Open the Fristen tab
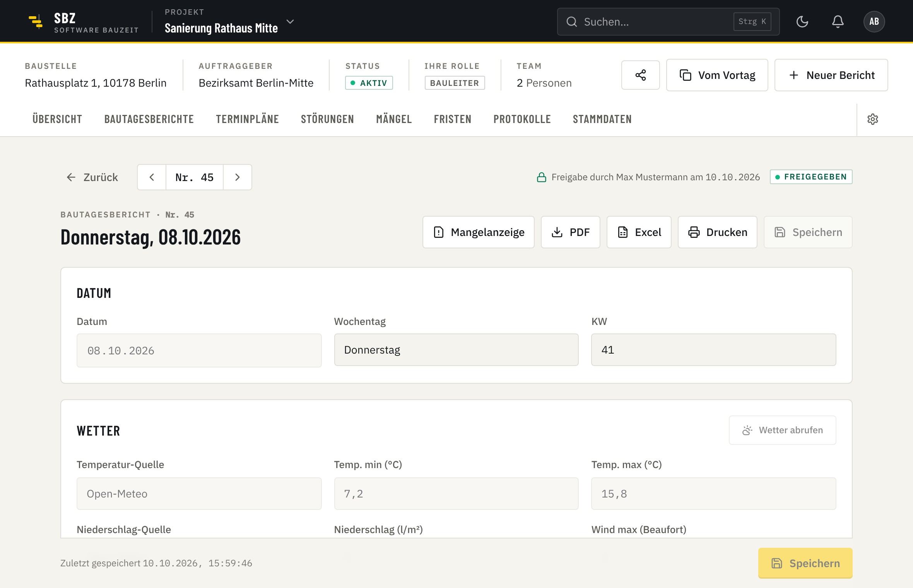 [x=453, y=119]
